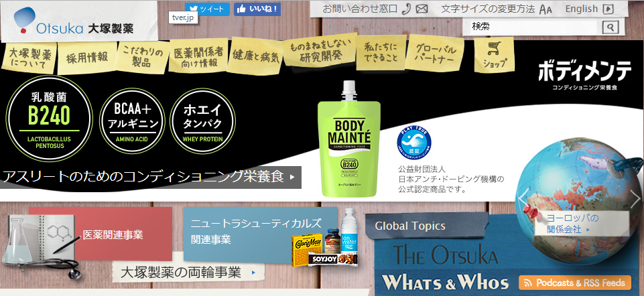
Task: Open 私たちにできること menu item
Action: (381, 52)
